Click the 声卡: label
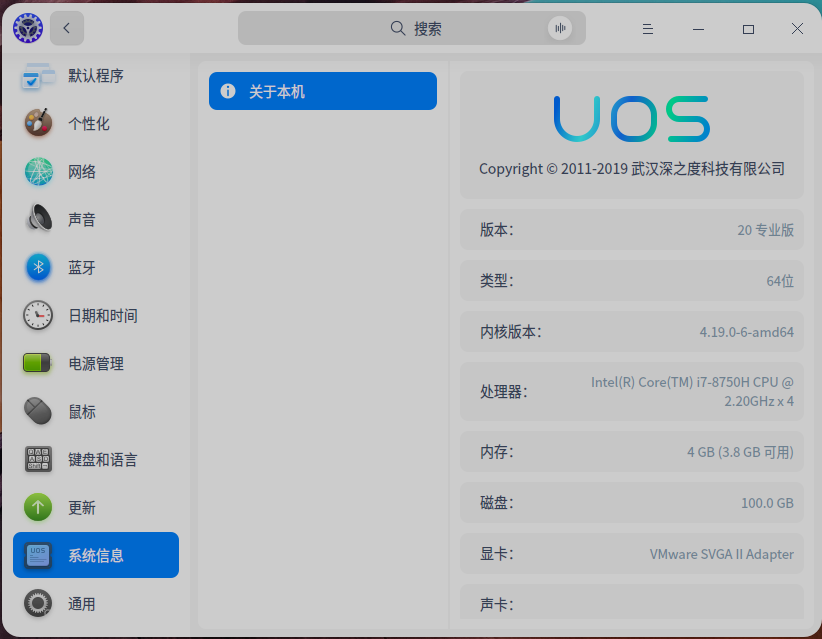 click(x=496, y=605)
